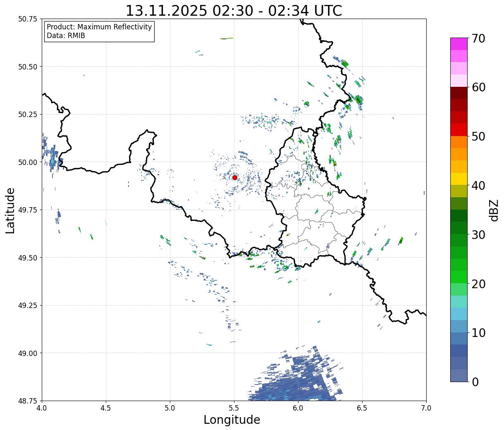Pick the bright magenta swatch atop colorbar
Screen dimensions: 504x430
[459, 44]
